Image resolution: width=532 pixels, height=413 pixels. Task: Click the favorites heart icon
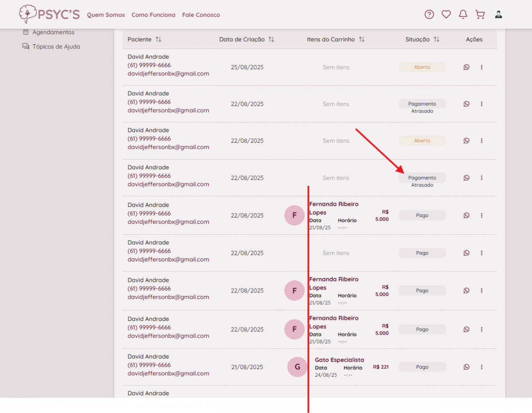[x=446, y=15]
